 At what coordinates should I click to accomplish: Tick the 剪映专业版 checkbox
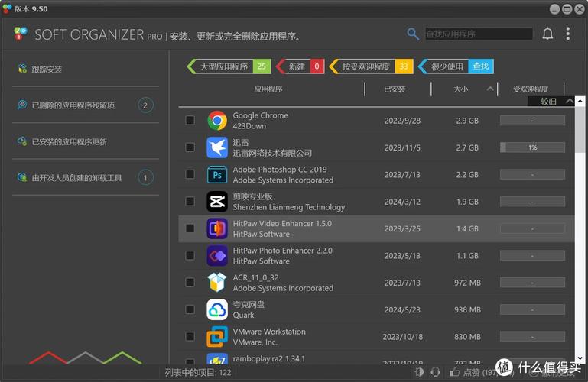click(x=190, y=201)
